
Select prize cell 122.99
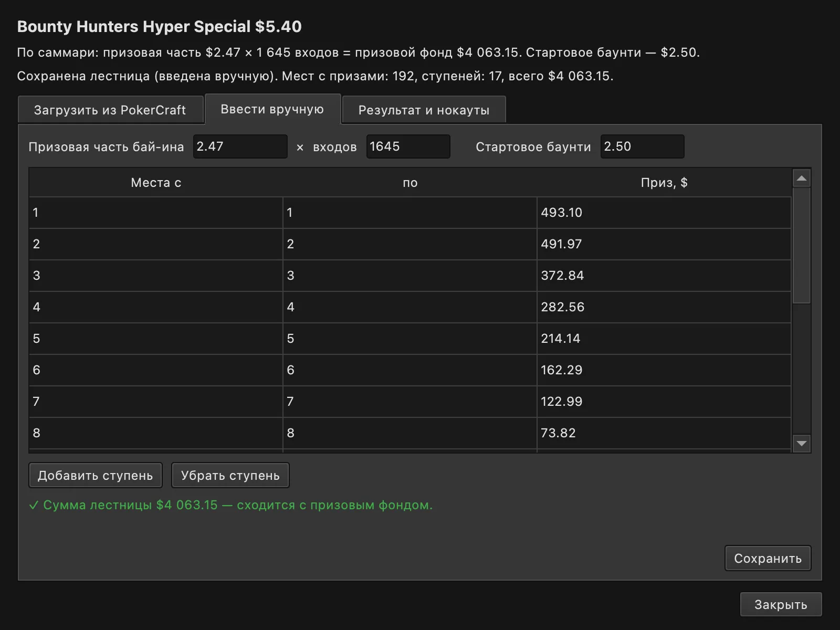(x=664, y=402)
